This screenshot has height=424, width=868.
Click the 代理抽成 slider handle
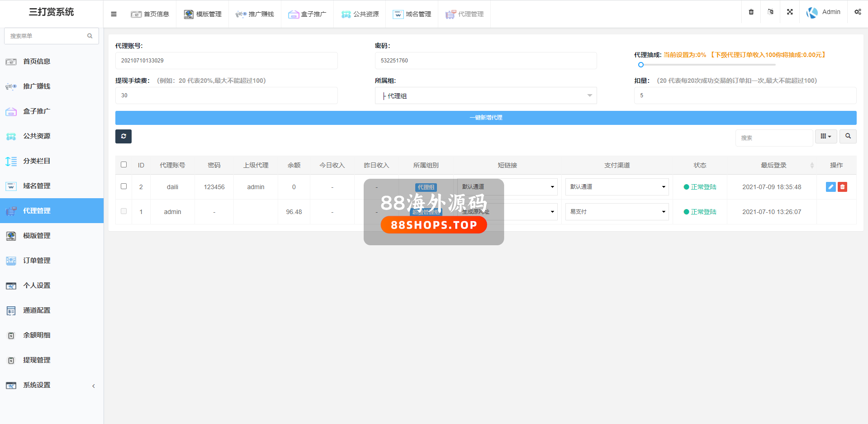click(640, 65)
